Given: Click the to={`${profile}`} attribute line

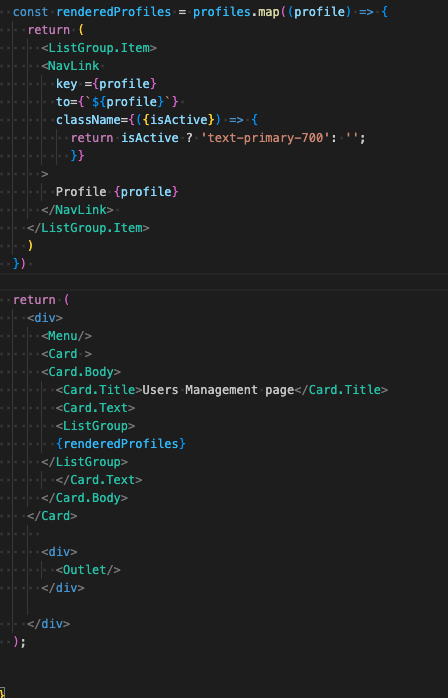Looking at the screenshot, I should tap(117, 102).
